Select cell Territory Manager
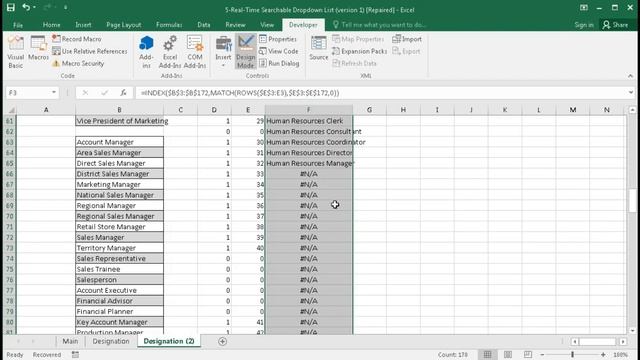The width and height of the screenshot is (640, 360). coord(120,248)
